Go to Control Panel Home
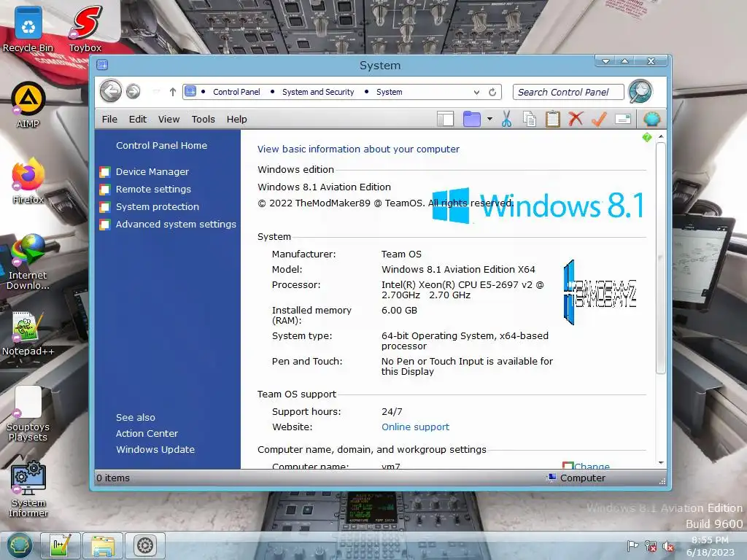The width and height of the screenshot is (747, 560). coord(161,145)
